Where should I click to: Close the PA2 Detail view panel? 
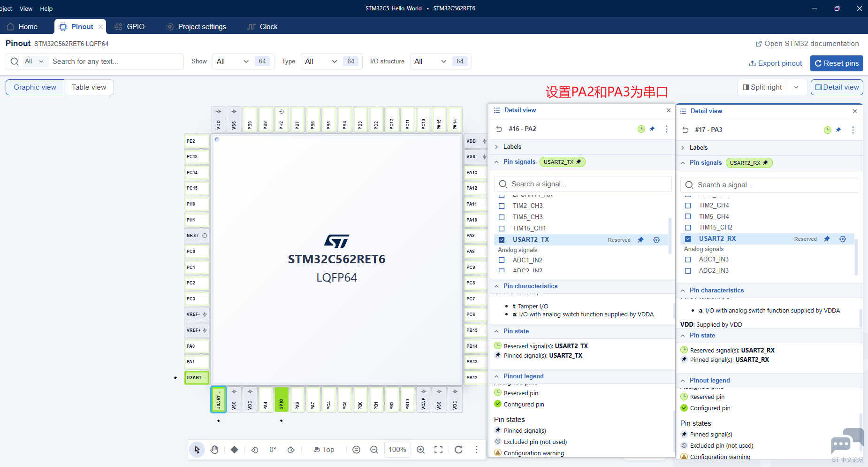[x=669, y=110]
